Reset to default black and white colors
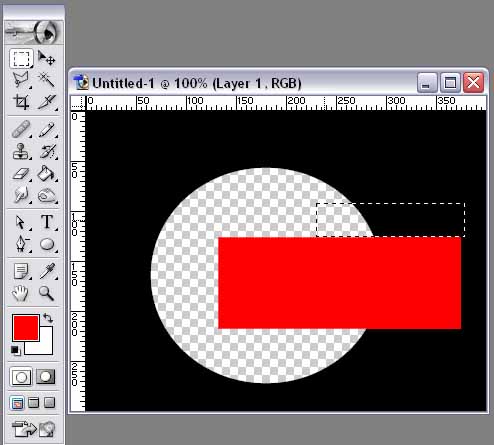 15,350
